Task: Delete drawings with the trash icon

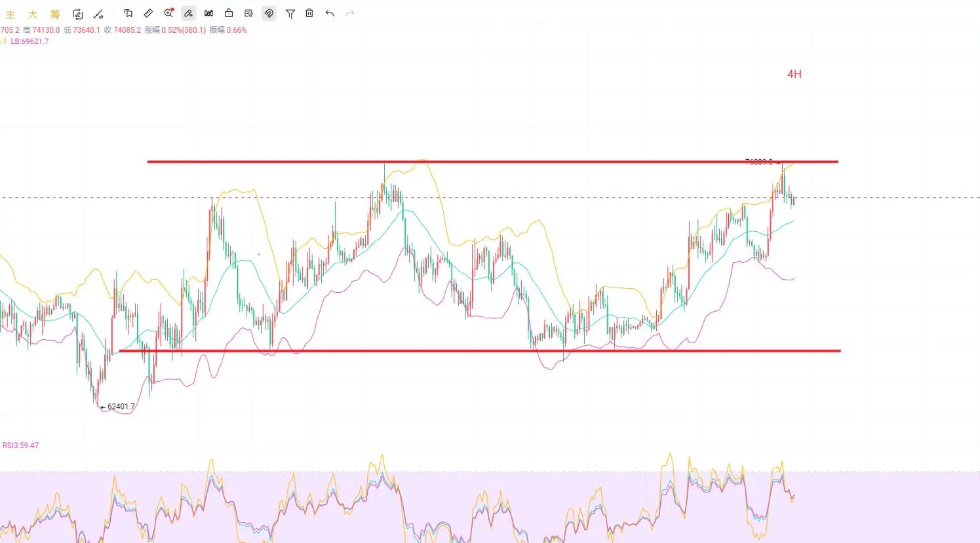Action: [x=309, y=13]
